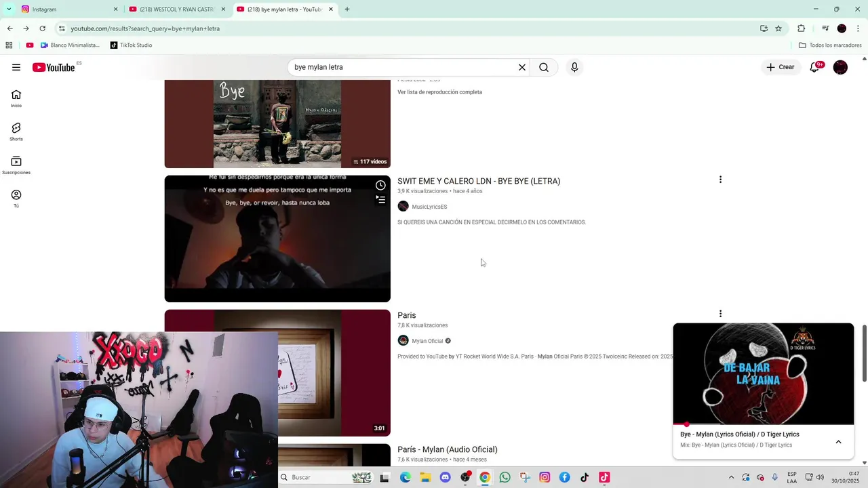
Task: Visit the MusicLyricsES channel name
Action: [429, 207]
